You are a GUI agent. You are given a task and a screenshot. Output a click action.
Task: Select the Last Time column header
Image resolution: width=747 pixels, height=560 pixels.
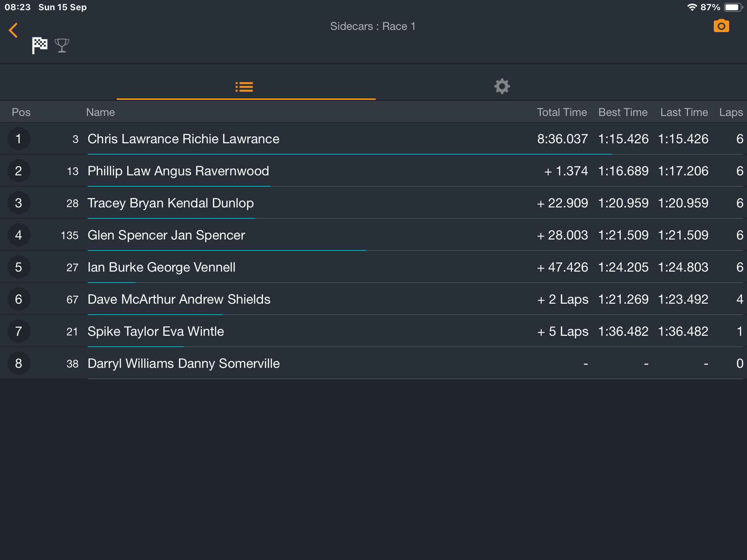click(x=684, y=112)
